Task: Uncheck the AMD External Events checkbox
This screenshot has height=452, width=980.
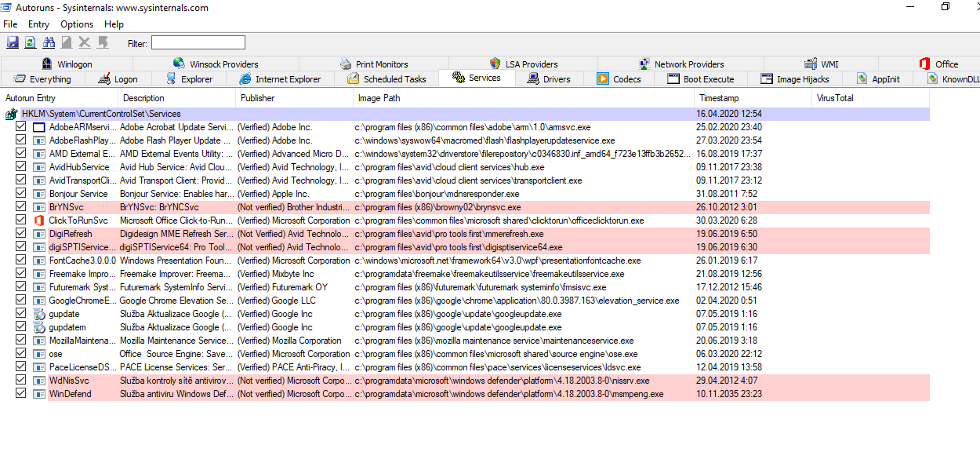Action: point(21,154)
